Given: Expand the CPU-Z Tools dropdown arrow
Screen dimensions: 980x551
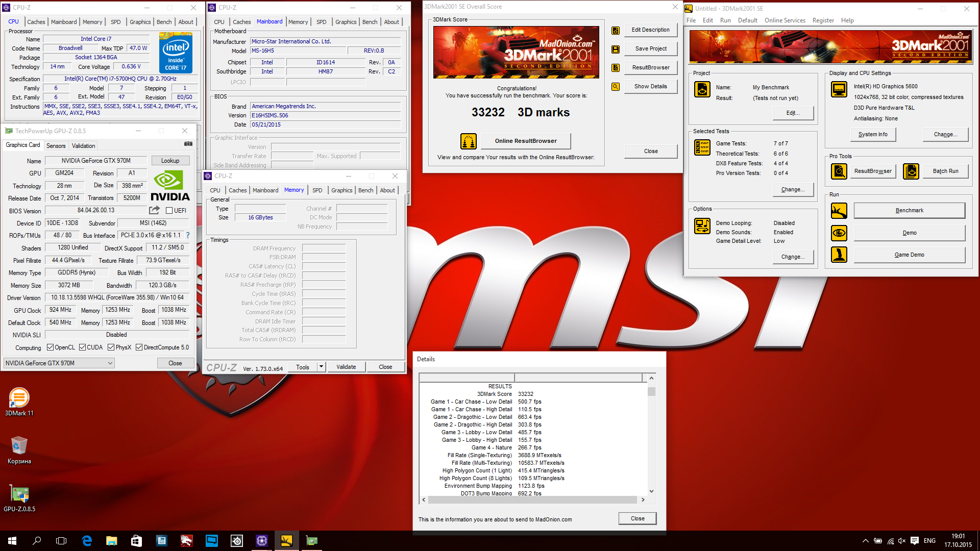Looking at the screenshot, I should [x=321, y=367].
